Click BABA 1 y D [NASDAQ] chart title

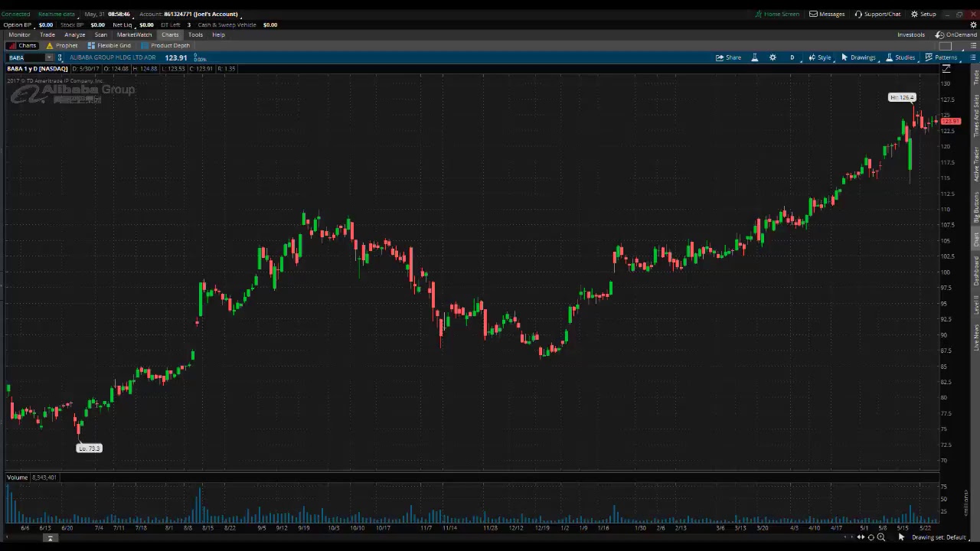38,69
